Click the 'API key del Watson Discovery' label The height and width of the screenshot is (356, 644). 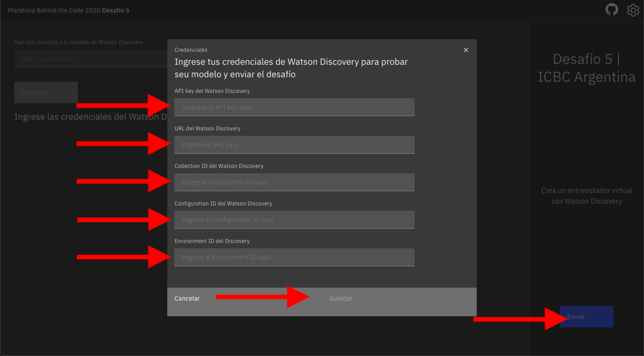coord(212,91)
